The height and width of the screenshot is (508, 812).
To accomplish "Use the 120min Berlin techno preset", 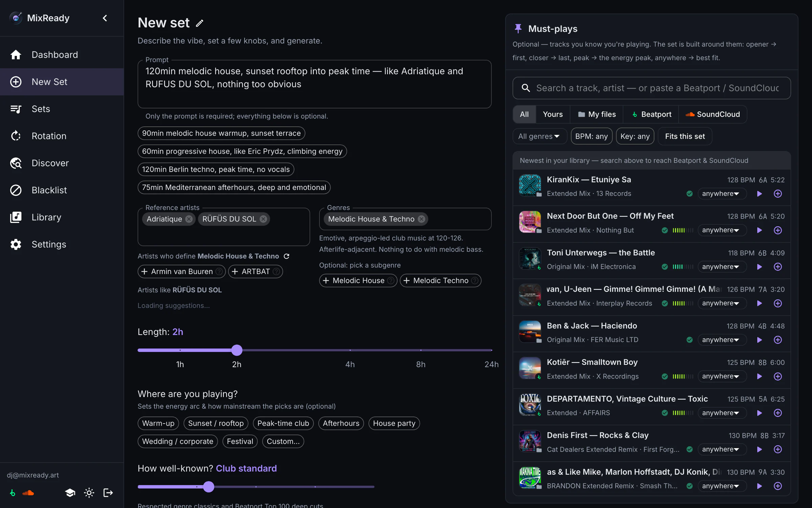I will (x=216, y=169).
